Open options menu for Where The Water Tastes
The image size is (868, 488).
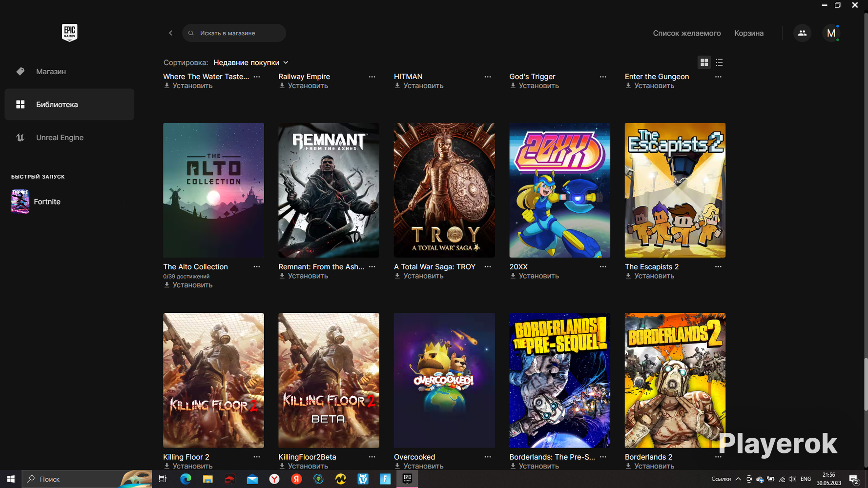(257, 77)
